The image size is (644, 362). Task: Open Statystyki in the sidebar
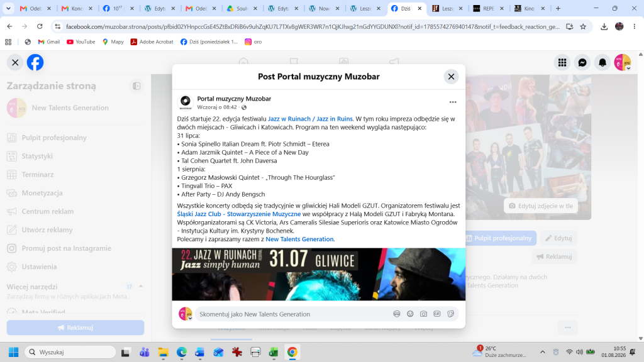(37, 156)
